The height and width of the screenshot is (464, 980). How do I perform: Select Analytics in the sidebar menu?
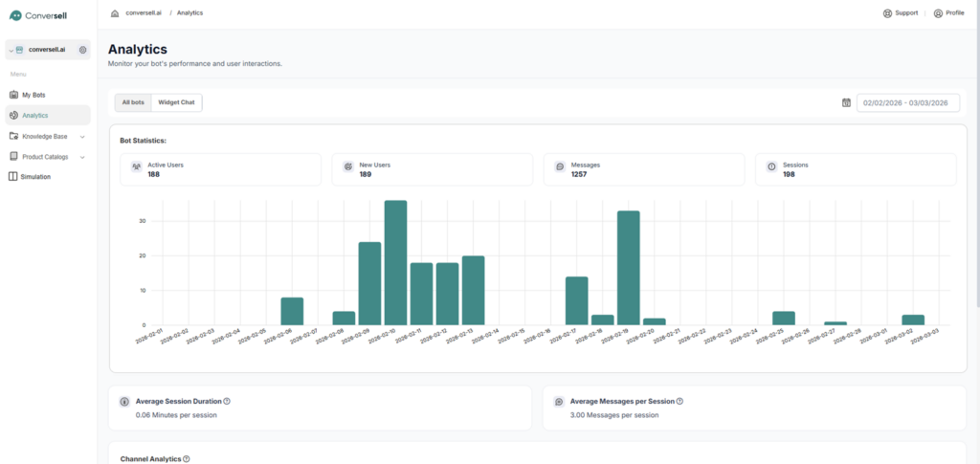point(34,115)
